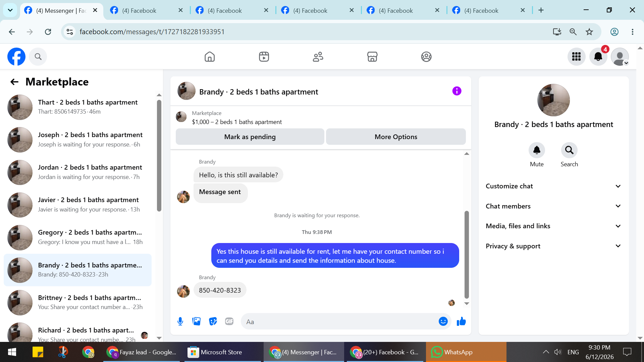Open the Jordan apartment conversation
The image size is (644, 362).
coord(78,172)
